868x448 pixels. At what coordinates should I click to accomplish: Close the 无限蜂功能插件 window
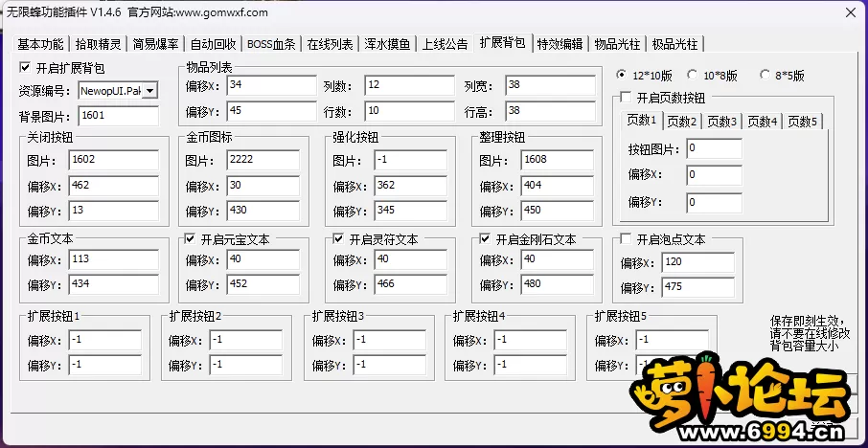pos(851,12)
